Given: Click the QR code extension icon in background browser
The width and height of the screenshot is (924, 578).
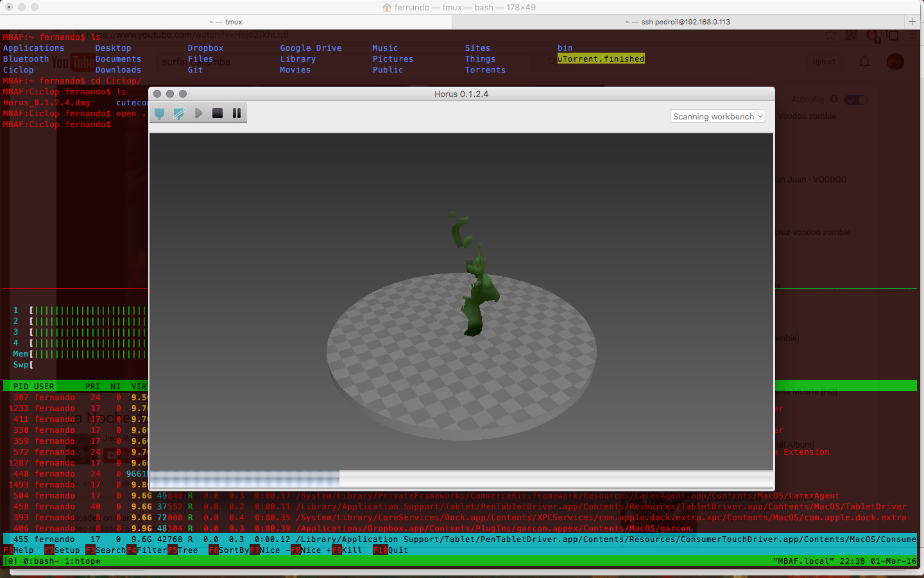Looking at the screenshot, I should click(x=851, y=35).
